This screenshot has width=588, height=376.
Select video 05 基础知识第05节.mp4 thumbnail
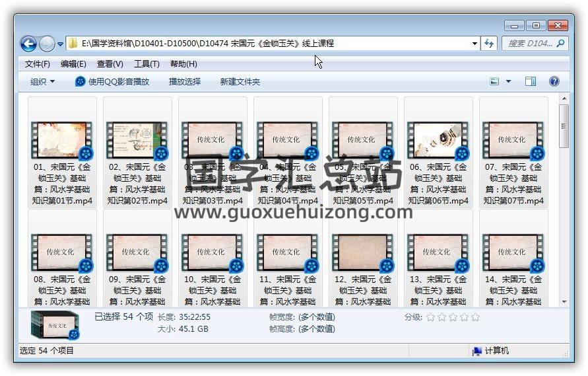(x=363, y=139)
